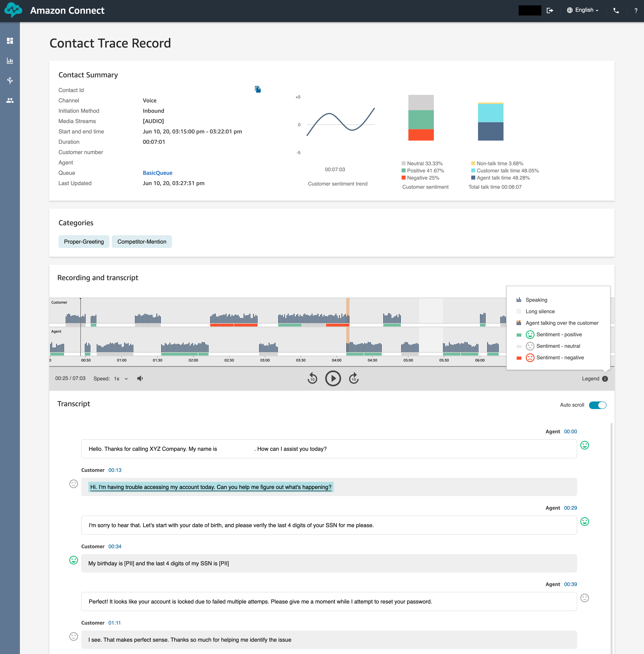This screenshot has width=644, height=654.
Task: Rewind the recording 10 seconds
Action: (312, 379)
